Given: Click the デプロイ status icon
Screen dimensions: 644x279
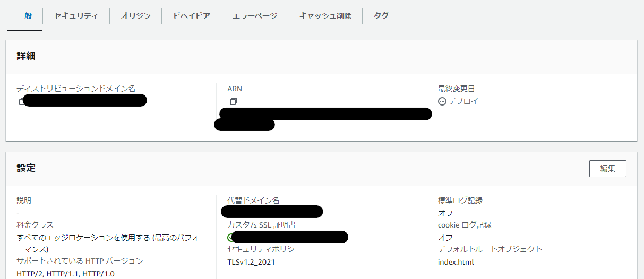Looking at the screenshot, I should point(442,101).
